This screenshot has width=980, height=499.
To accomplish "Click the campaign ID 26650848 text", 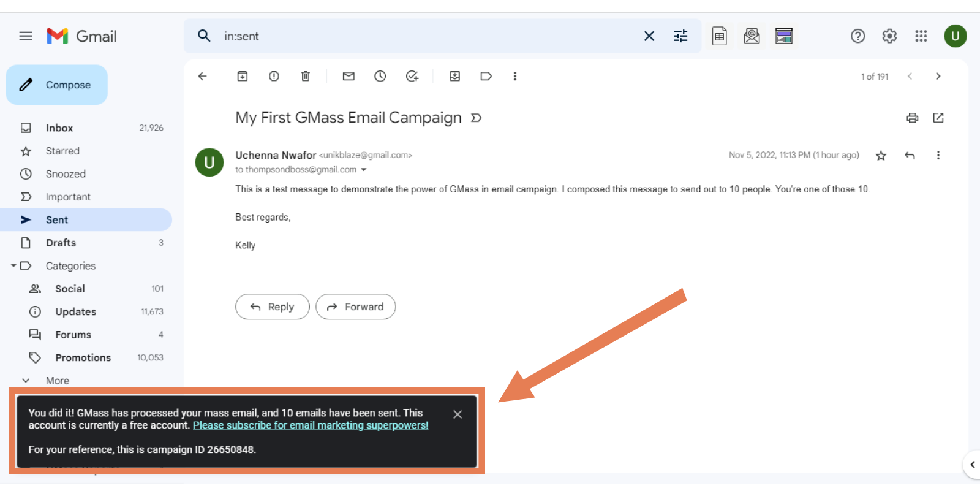I will [x=201, y=449].
